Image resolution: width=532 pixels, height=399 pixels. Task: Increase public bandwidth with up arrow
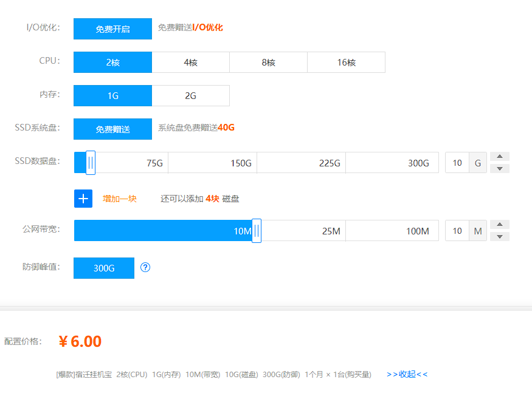click(499, 225)
